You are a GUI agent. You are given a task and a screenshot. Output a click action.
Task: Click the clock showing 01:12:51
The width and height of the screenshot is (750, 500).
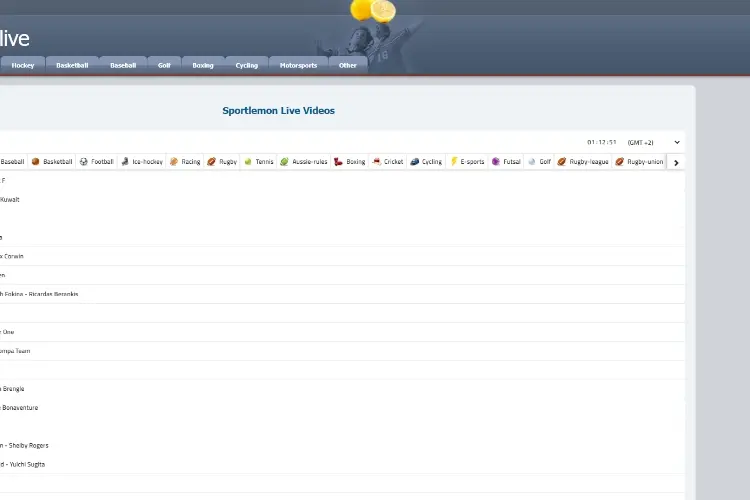coord(602,143)
